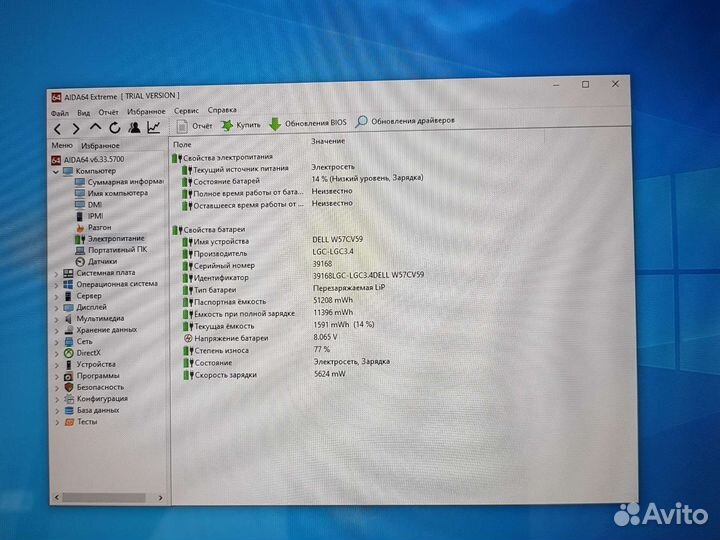
Task: Expand the Операционная система node
Action: [x=56, y=285]
